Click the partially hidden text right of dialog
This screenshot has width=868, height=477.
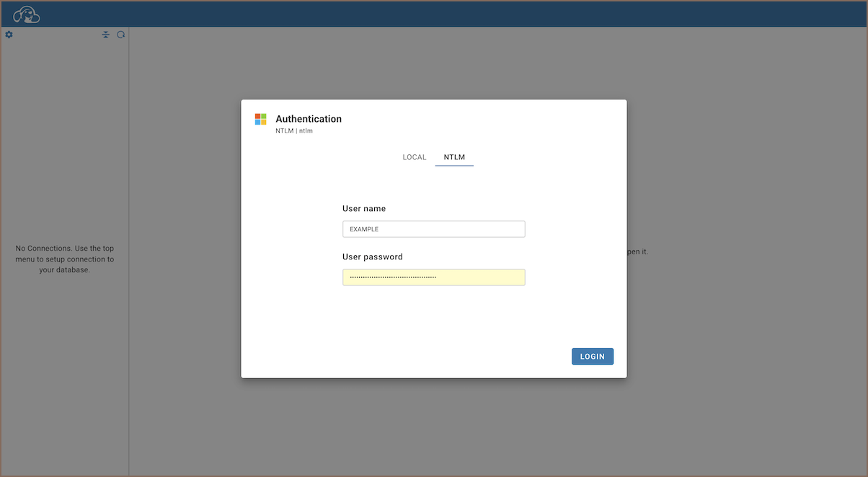(637, 252)
